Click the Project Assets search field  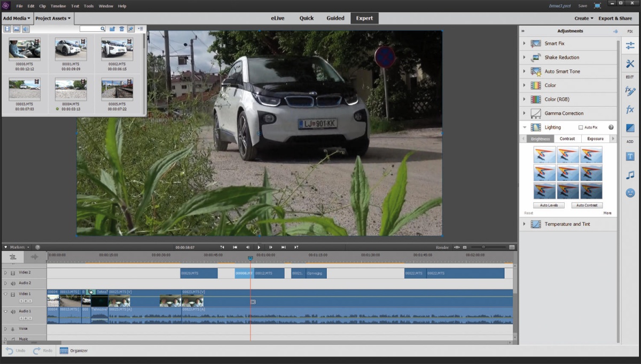pos(92,29)
